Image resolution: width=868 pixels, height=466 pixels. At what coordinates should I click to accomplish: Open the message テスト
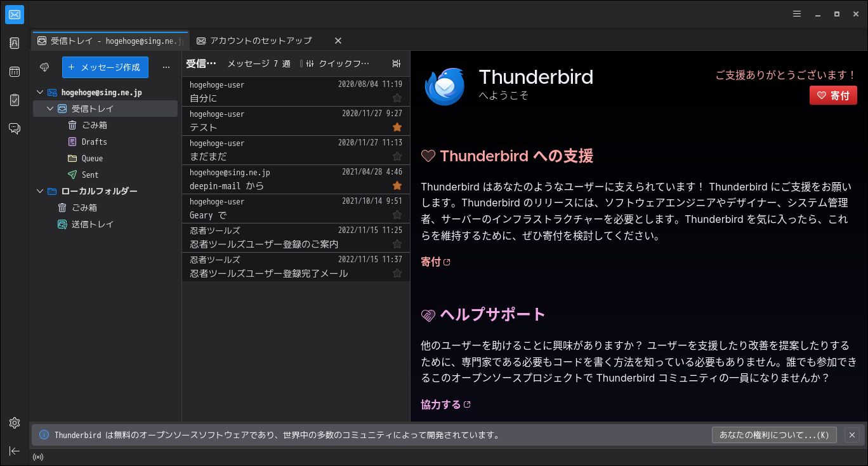tap(296, 121)
